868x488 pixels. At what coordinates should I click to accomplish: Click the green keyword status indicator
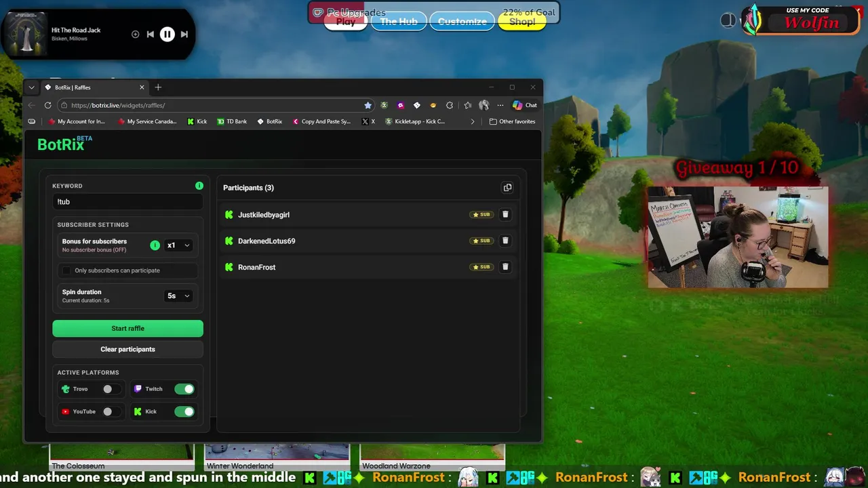click(199, 186)
